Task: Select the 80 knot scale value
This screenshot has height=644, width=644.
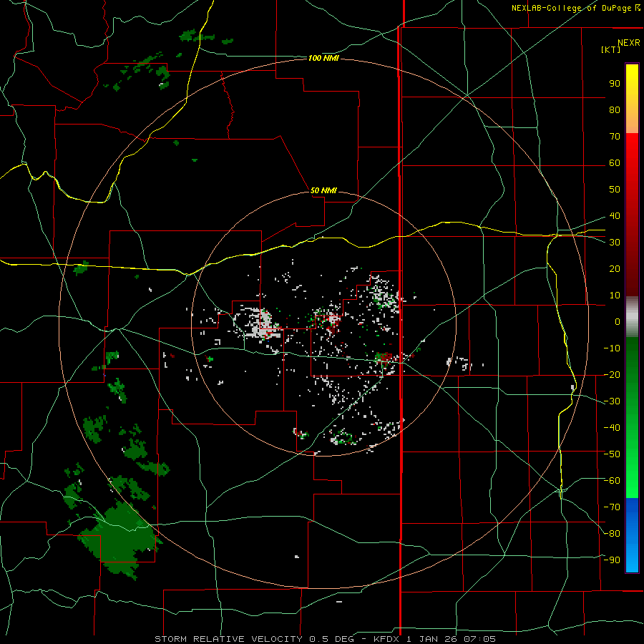Action: tap(615, 109)
